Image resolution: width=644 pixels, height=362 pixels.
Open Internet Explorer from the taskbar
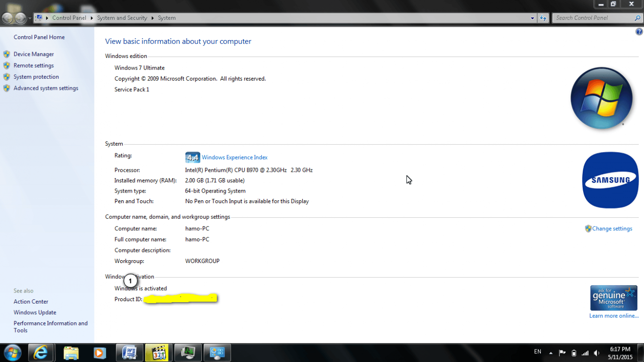pyautogui.click(x=41, y=353)
